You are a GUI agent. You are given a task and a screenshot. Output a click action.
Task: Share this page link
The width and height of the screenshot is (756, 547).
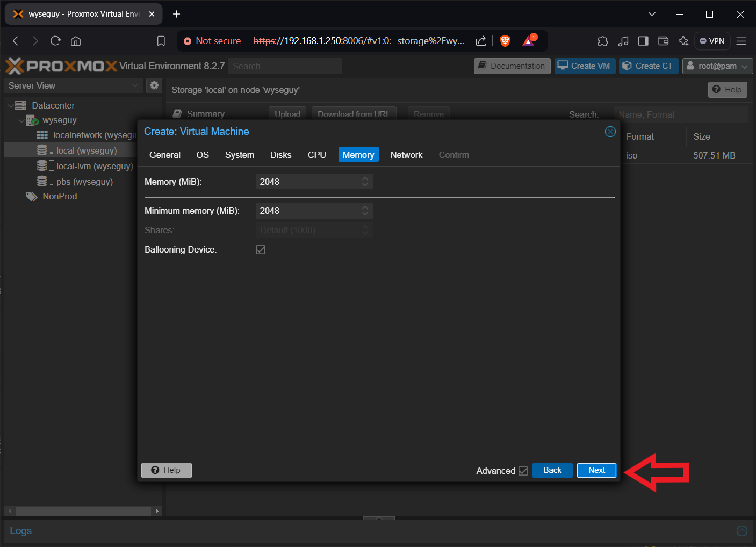click(x=481, y=41)
